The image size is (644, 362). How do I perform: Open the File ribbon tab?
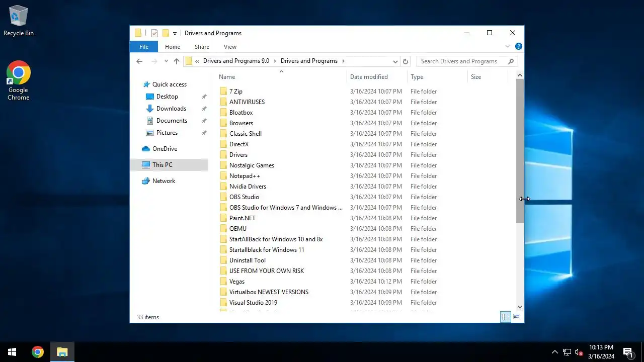(x=144, y=47)
